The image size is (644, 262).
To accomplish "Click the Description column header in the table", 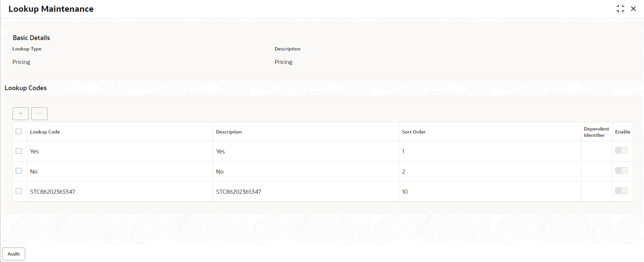I will tap(229, 132).
